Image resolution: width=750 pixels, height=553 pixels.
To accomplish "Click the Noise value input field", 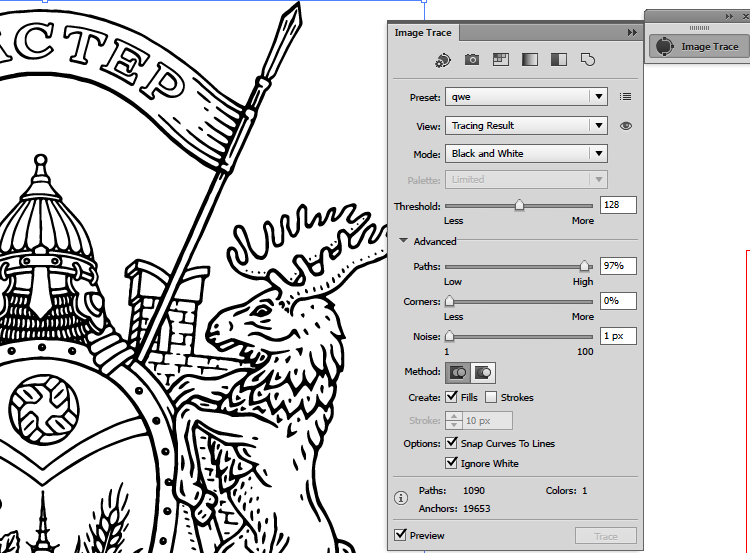I will (x=617, y=336).
